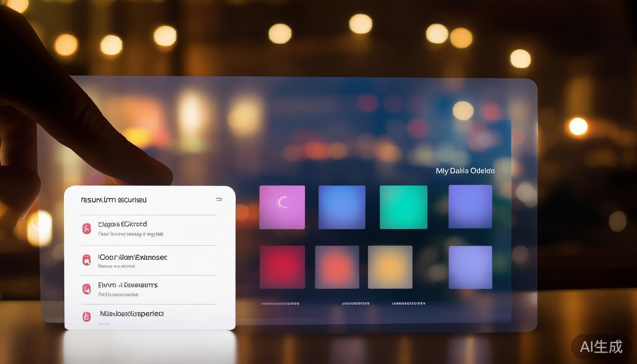637x364 pixels.
Task: Open the indigo tile directly below "My Dalila Odelda"
Action: [x=470, y=207]
